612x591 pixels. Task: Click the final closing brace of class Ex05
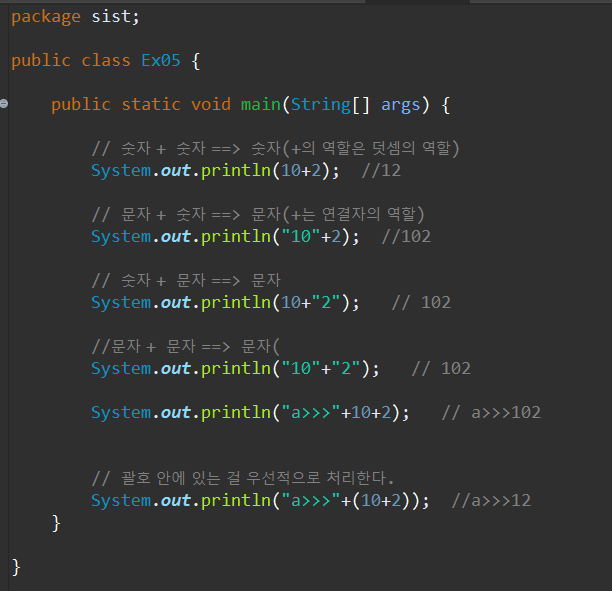16,567
